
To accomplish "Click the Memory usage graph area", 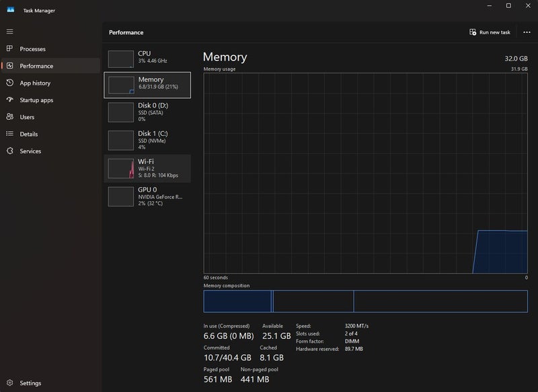I will pos(365,173).
